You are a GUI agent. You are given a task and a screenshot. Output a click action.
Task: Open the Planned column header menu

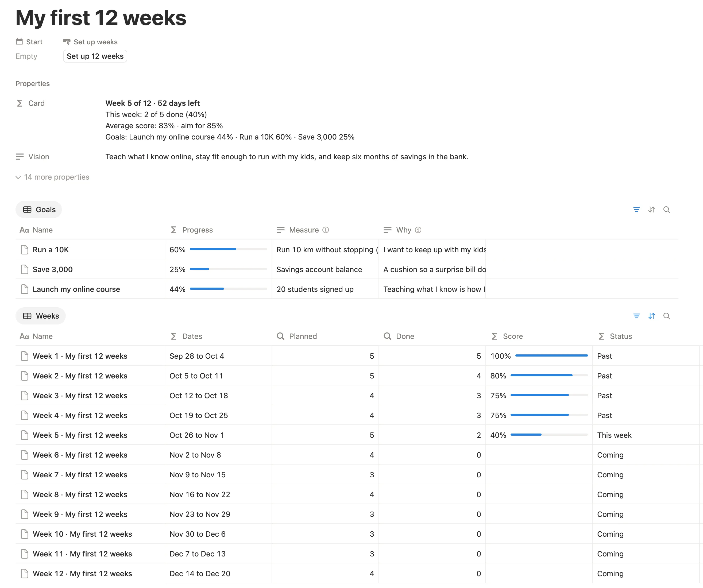click(x=325, y=336)
